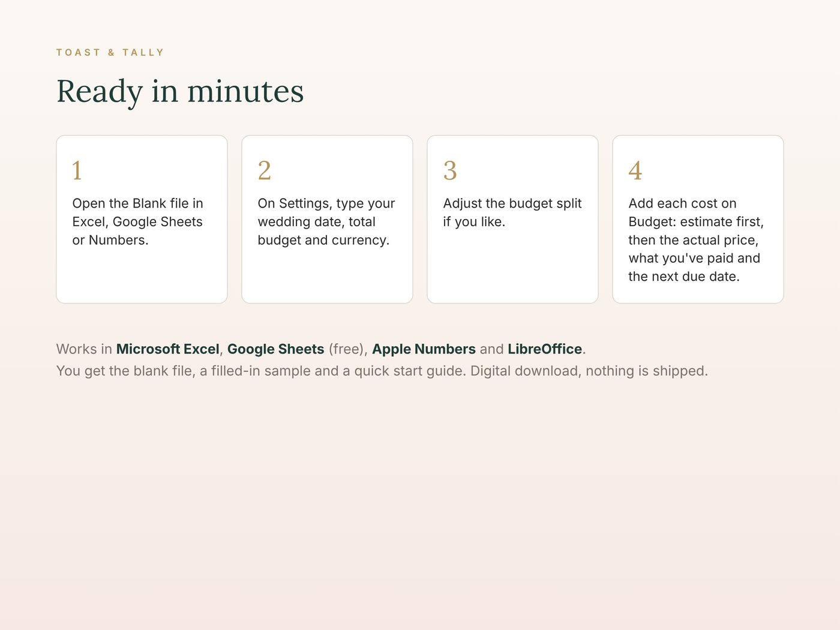
Task: Click the bold 'Apple Numbers' text
Action: point(424,349)
